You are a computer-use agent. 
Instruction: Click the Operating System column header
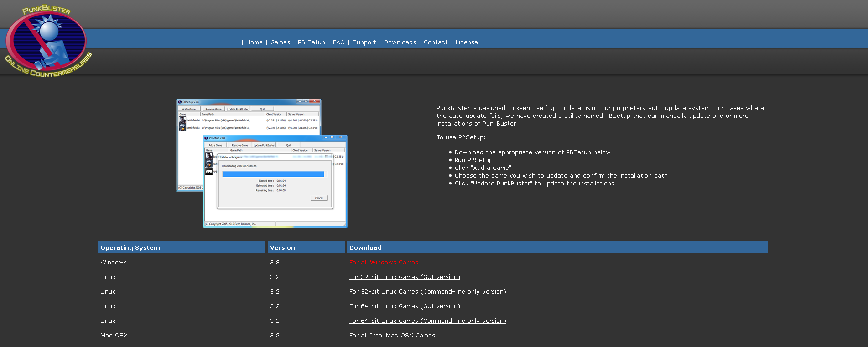pyautogui.click(x=182, y=247)
